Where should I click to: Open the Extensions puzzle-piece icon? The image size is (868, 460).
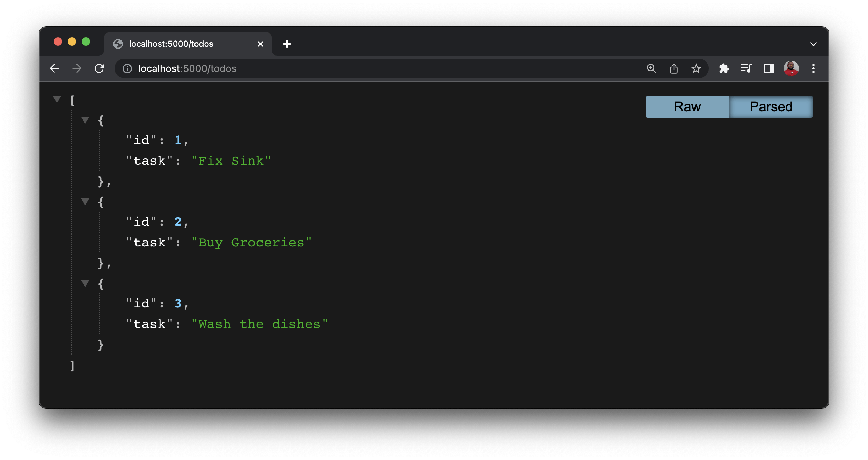click(724, 68)
